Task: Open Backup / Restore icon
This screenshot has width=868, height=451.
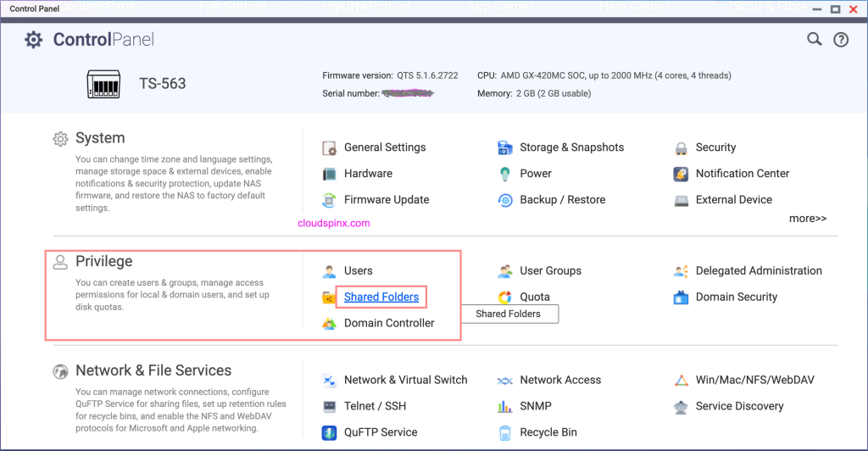Action: (x=505, y=200)
